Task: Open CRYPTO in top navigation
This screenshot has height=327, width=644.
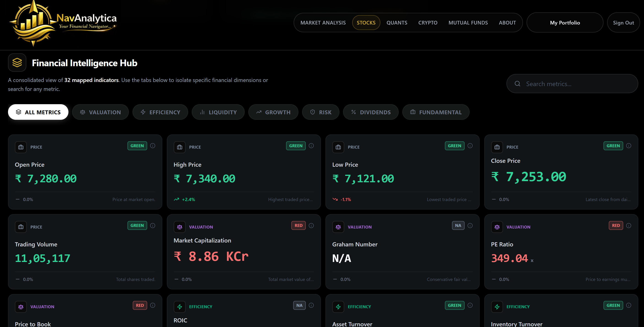Action: pyautogui.click(x=428, y=23)
